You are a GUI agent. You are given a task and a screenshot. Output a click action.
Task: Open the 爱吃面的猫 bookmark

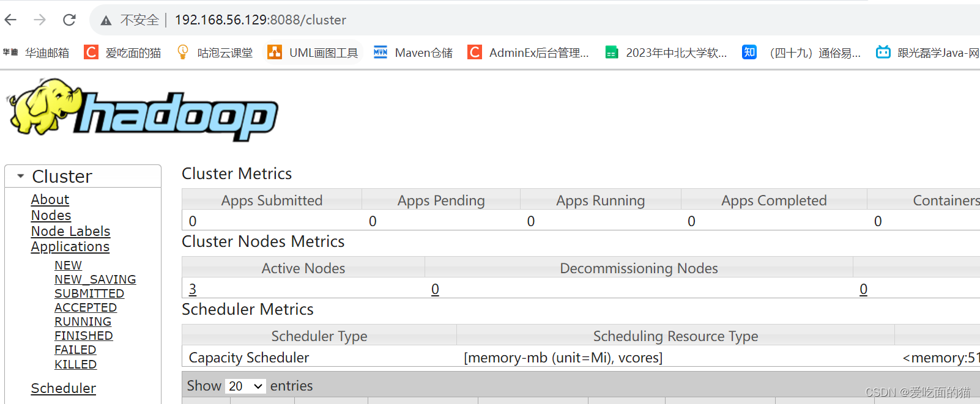coord(122,53)
